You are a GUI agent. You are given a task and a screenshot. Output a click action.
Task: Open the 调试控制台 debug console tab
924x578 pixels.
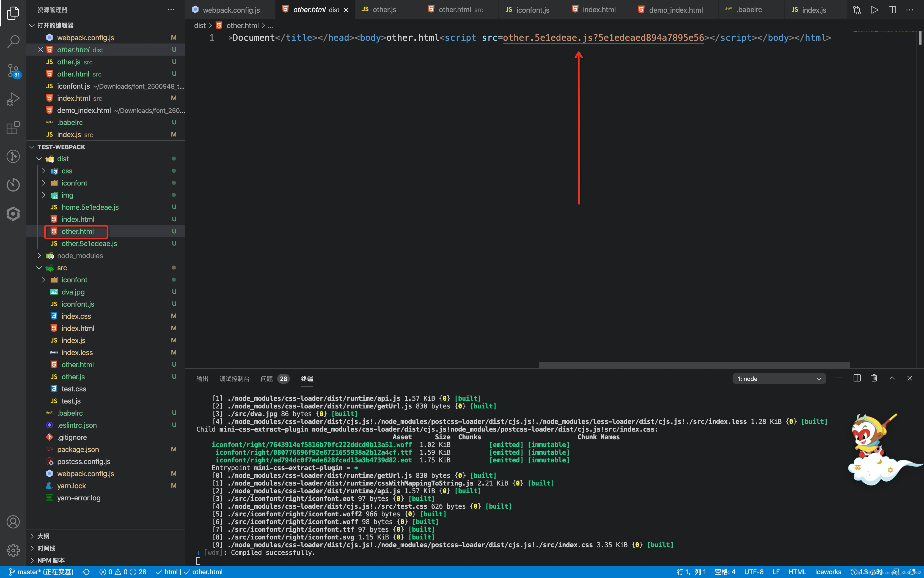(x=234, y=378)
